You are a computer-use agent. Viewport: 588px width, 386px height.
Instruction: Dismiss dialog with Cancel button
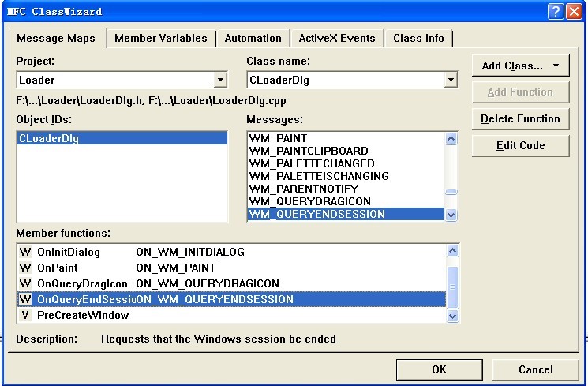click(535, 370)
